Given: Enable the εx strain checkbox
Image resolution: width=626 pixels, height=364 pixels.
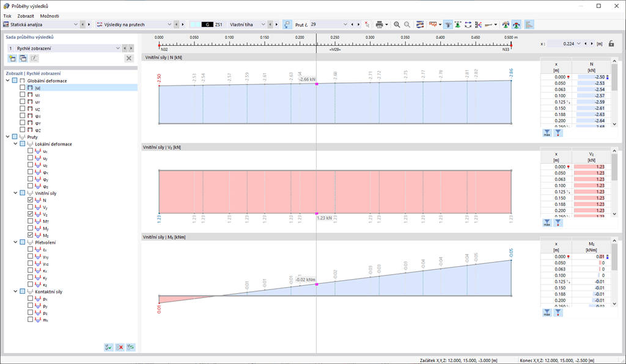Looking at the screenshot, I should pyautogui.click(x=31, y=249).
